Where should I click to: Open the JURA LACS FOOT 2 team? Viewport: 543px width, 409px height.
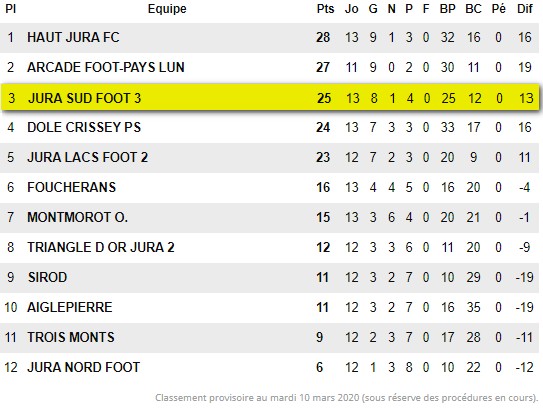click(x=88, y=157)
